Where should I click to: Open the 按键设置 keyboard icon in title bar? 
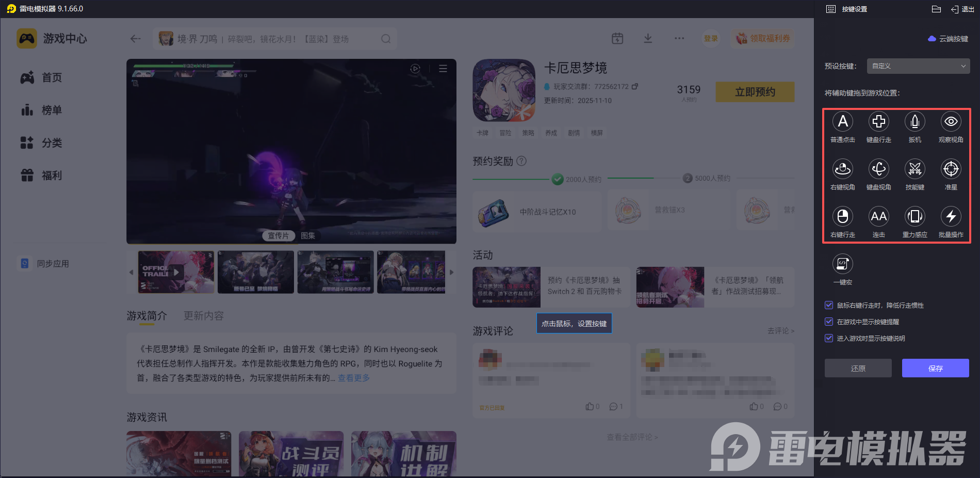[831, 9]
